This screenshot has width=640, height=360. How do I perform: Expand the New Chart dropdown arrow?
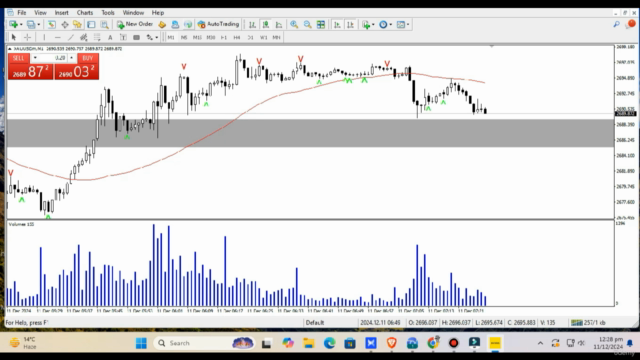pyautogui.click(x=21, y=24)
